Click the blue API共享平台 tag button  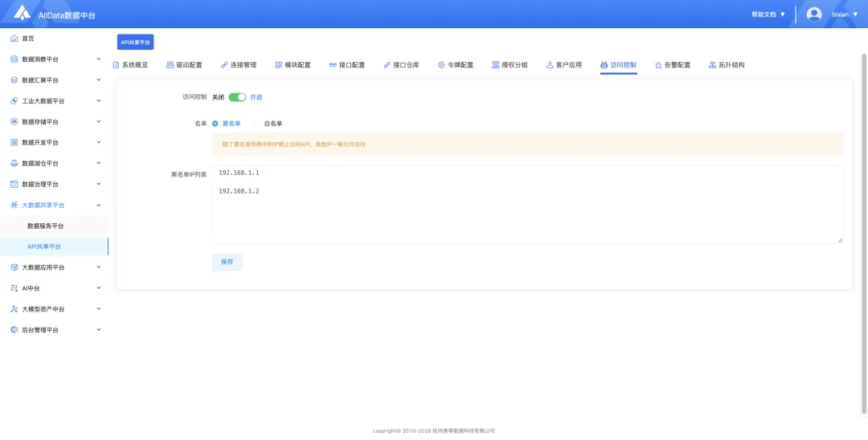tap(135, 42)
